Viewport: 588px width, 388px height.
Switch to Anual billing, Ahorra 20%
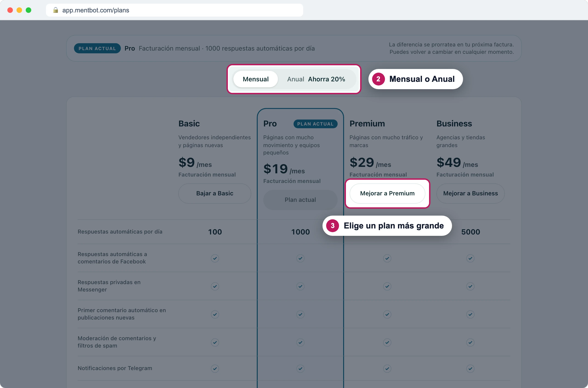[316, 79]
